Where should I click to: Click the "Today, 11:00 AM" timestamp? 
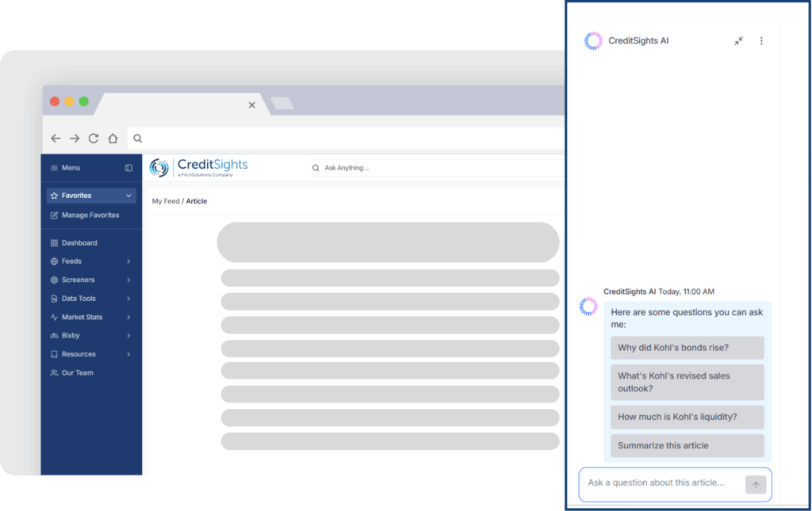coord(686,292)
